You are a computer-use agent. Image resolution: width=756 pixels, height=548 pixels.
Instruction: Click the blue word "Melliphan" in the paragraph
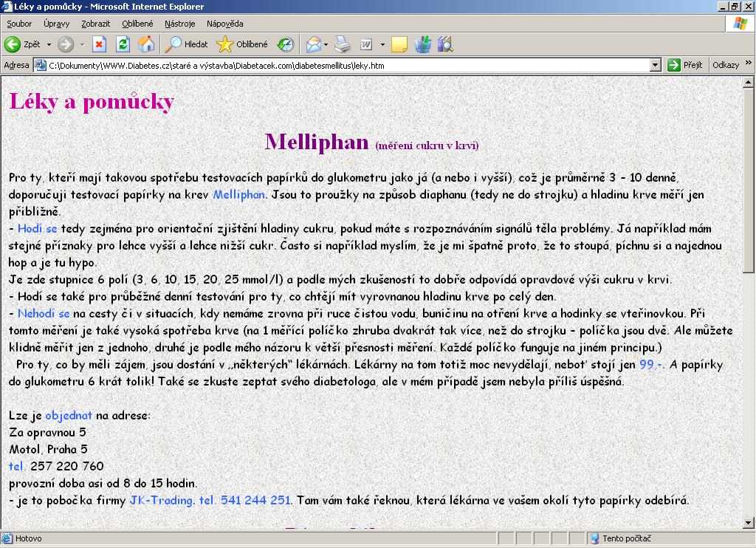pyautogui.click(x=238, y=194)
